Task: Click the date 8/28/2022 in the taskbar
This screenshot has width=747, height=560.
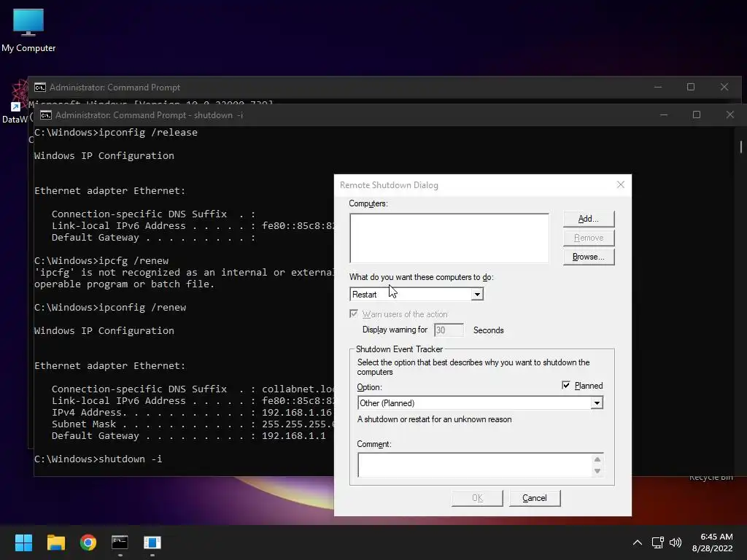Action: (712, 548)
